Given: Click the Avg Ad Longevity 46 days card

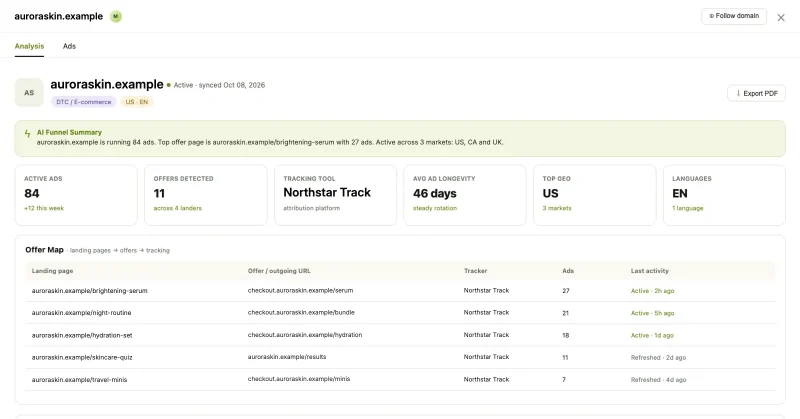Looking at the screenshot, I should coord(465,195).
